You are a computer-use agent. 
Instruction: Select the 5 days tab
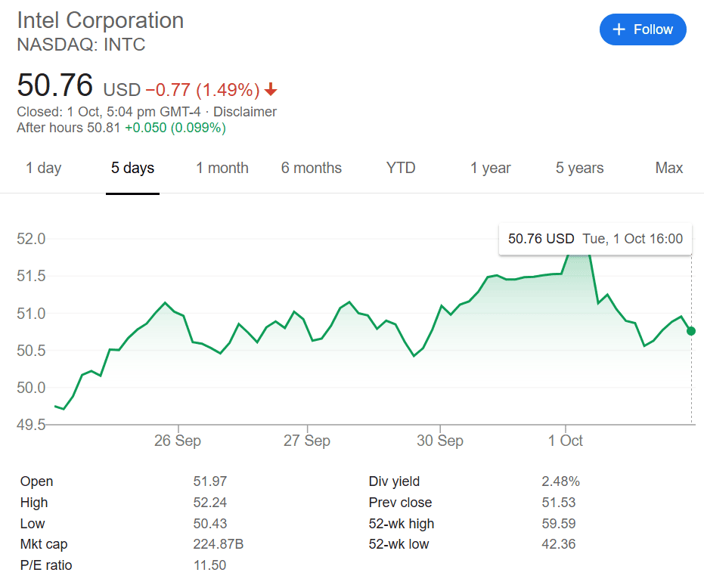[x=132, y=168]
